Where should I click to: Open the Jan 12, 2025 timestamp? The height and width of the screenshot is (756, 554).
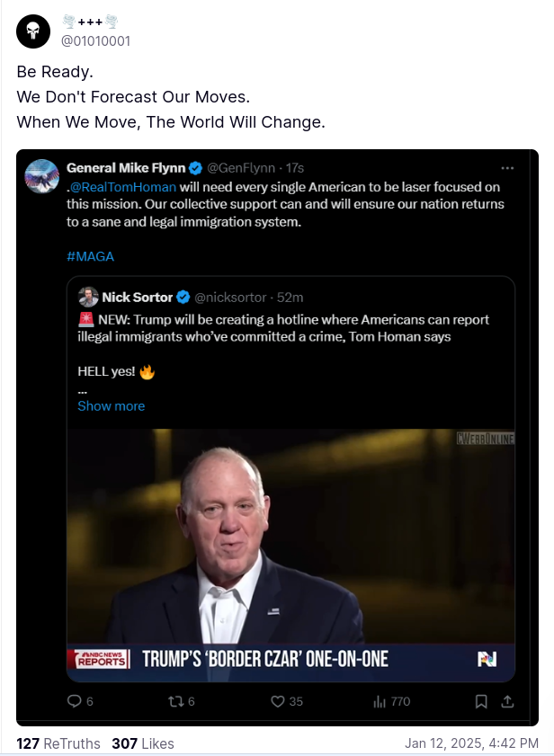[470, 743]
